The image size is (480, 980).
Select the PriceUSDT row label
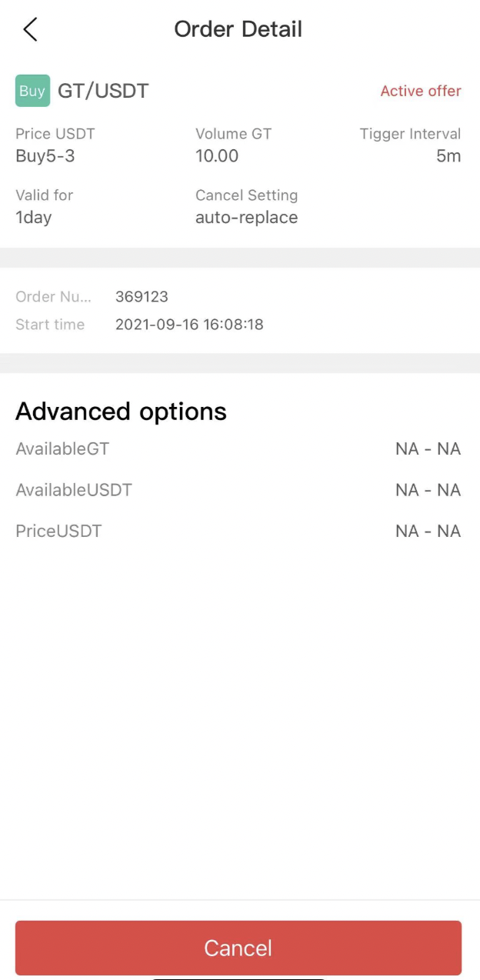click(58, 532)
